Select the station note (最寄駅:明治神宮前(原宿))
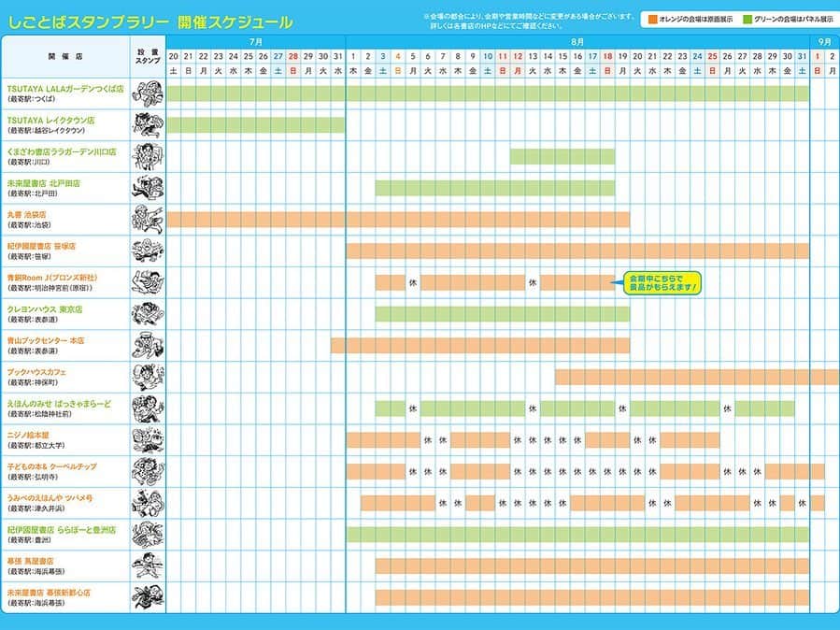The image size is (840, 630). pyautogui.click(x=50, y=288)
